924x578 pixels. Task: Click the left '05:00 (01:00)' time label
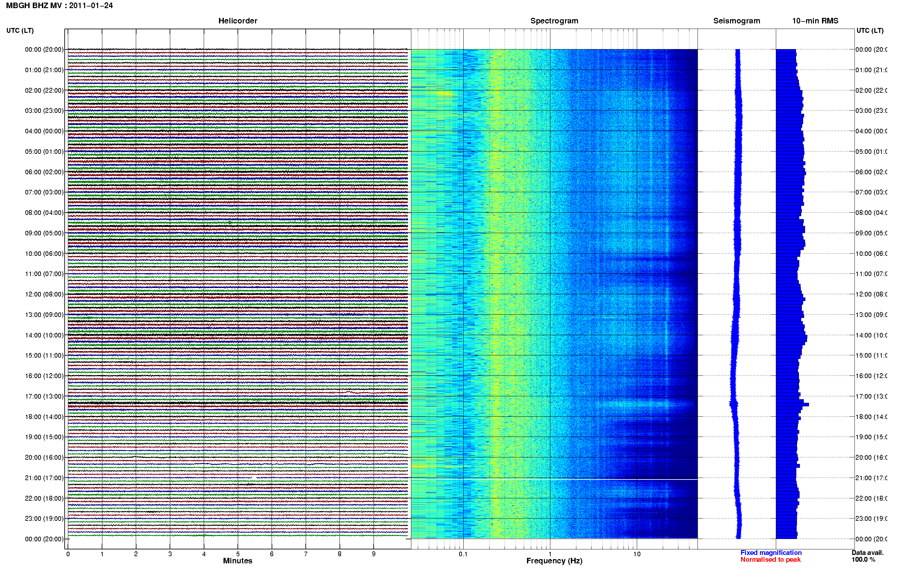[44, 151]
